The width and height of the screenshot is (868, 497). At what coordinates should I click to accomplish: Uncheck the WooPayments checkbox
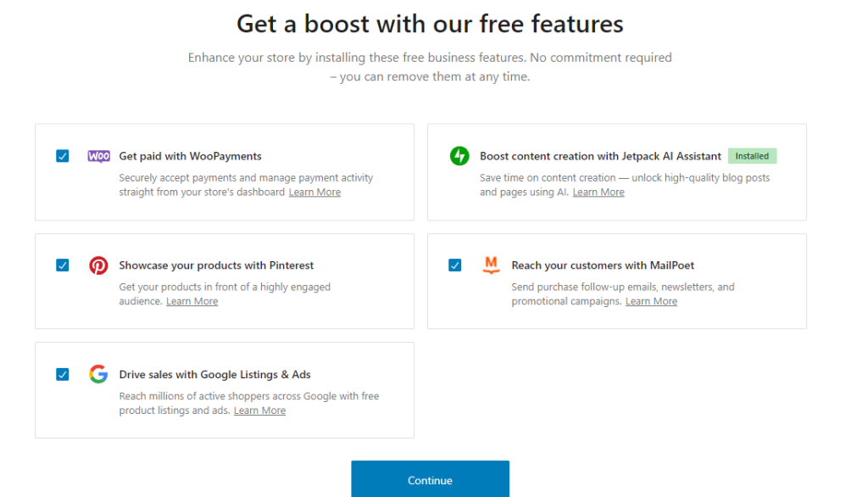coord(63,156)
